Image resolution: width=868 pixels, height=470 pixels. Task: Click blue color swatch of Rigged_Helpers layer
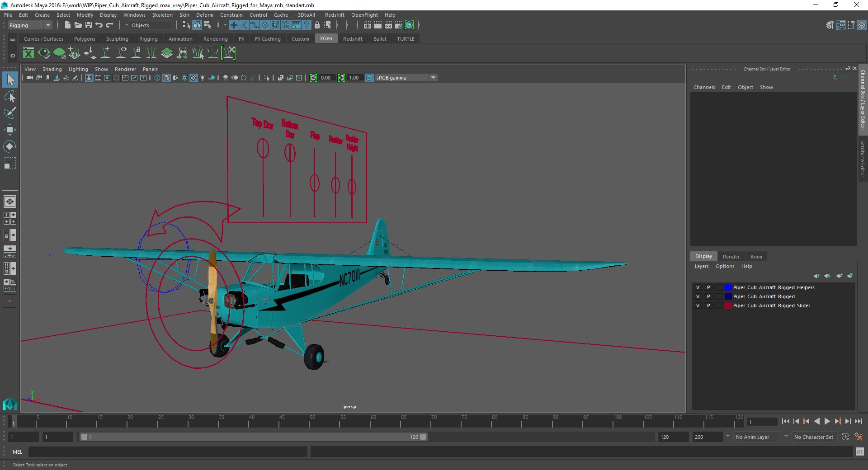(x=728, y=287)
